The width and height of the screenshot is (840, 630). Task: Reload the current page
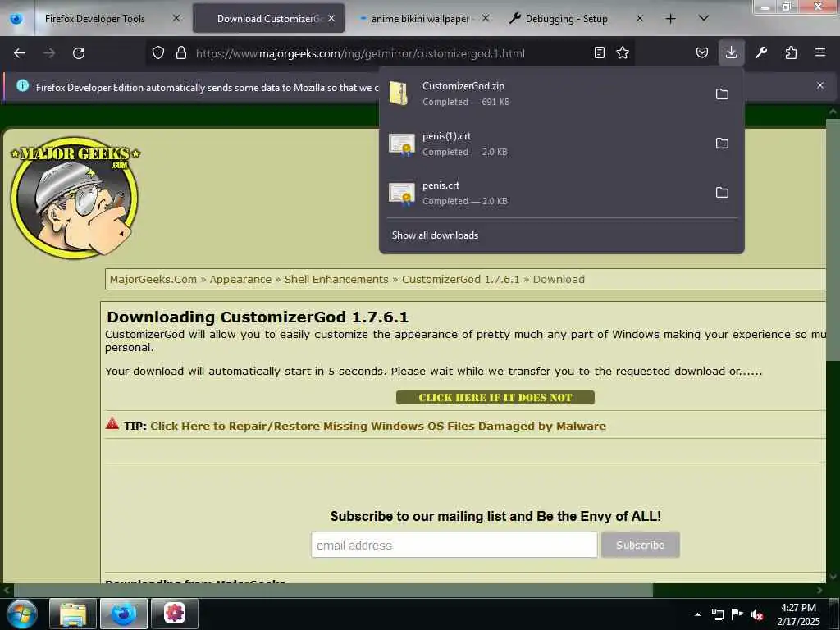pos(79,53)
